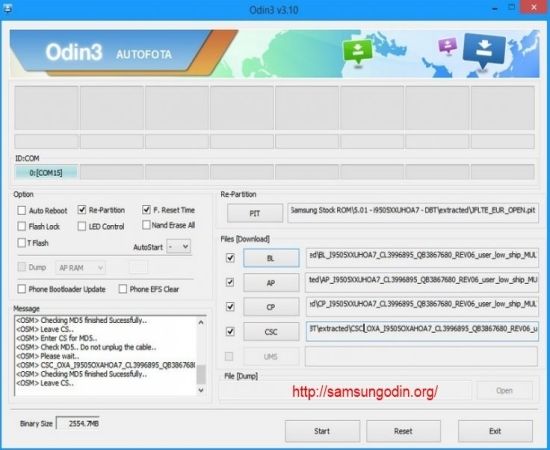Viewport: 550px width, 450px height.
Task: Uncheck the CSC file checkbox
Action: tap(230, 331)
